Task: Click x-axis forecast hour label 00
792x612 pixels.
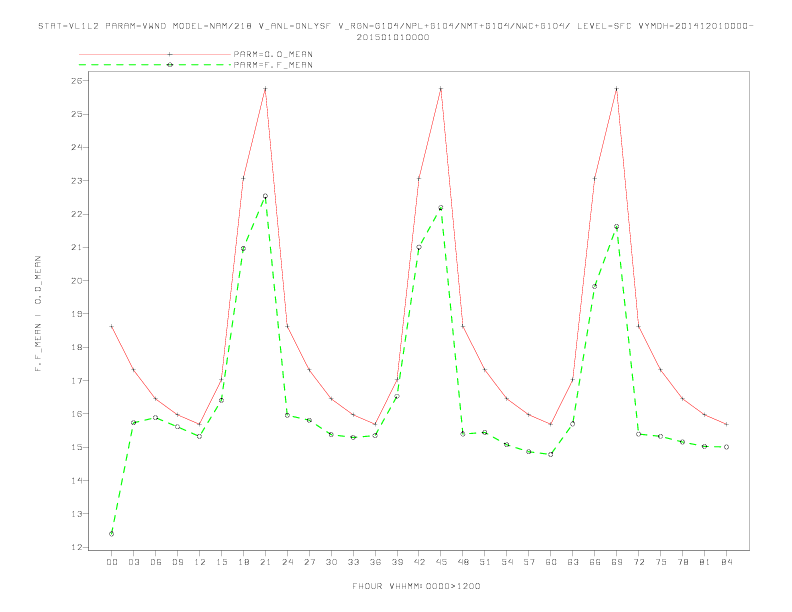Action: tap(112, 562)
